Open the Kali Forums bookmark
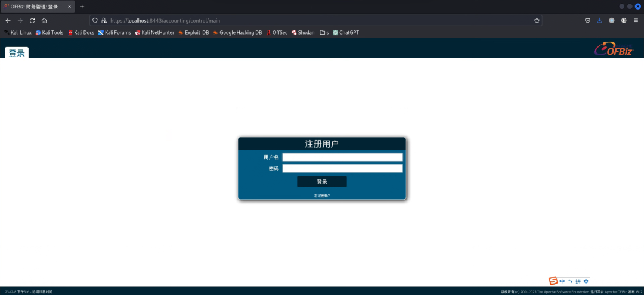The width and height of the screenshot is (644, 295). [x=114, y=32]
